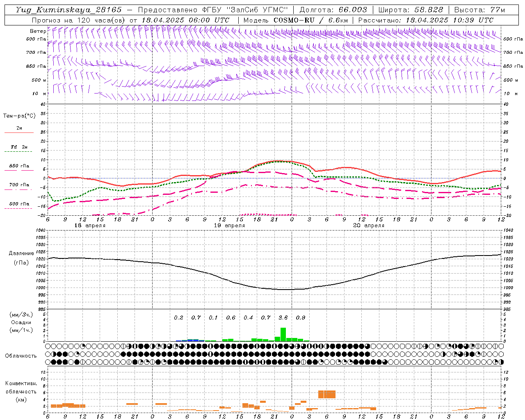Screen dimensions: 525x420
Task: Click the 2м temperature legend entry
Action: (19, 128)
